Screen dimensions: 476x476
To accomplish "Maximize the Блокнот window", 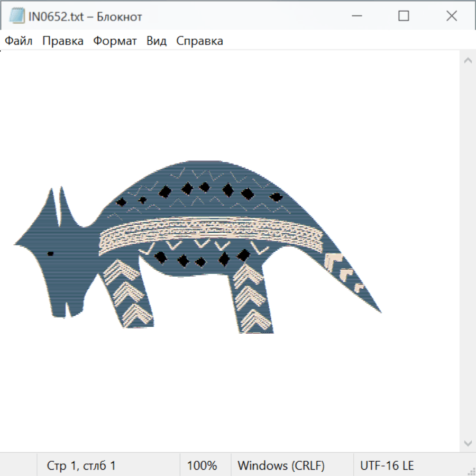I will 404,16.
